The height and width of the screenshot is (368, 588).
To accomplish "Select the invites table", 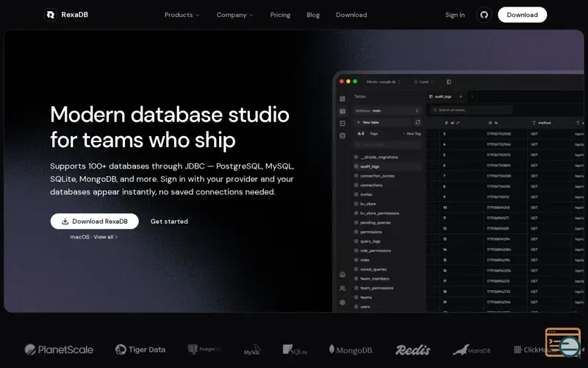I will click(x=366, y=194).
